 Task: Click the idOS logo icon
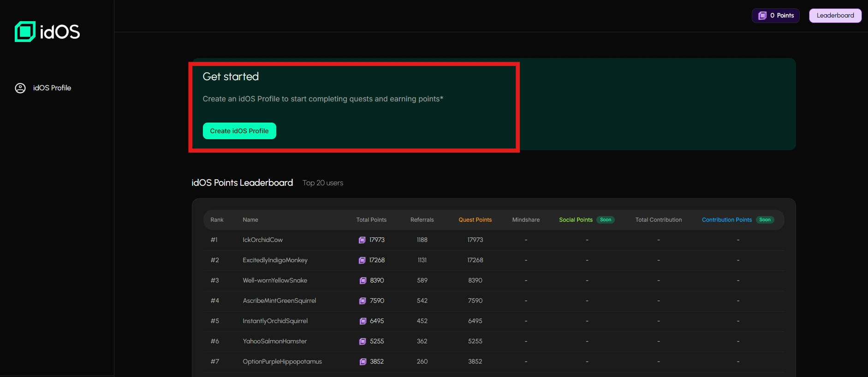click(25, 31)
